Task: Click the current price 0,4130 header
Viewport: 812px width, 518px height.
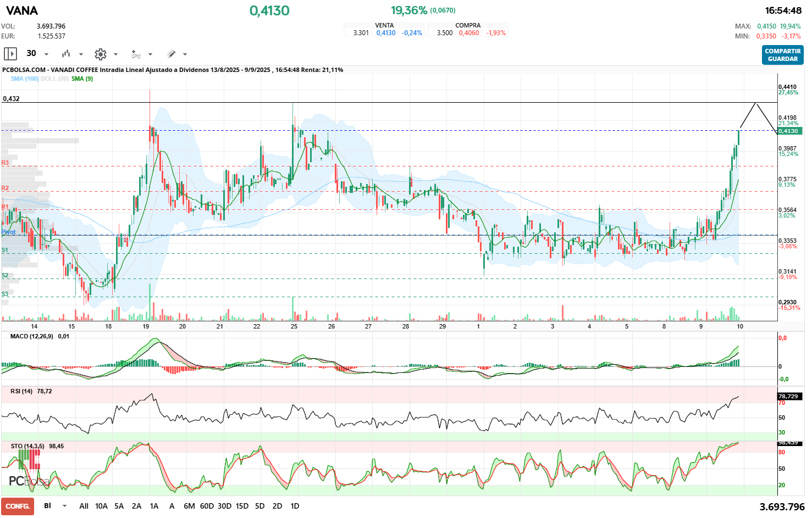Action: pos(269,10)
